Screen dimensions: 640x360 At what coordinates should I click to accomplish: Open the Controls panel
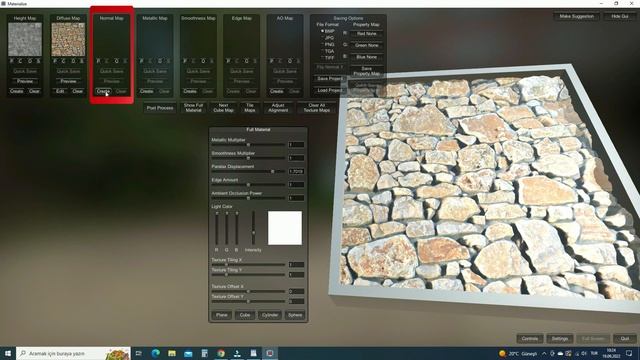(x=530, y=338)
